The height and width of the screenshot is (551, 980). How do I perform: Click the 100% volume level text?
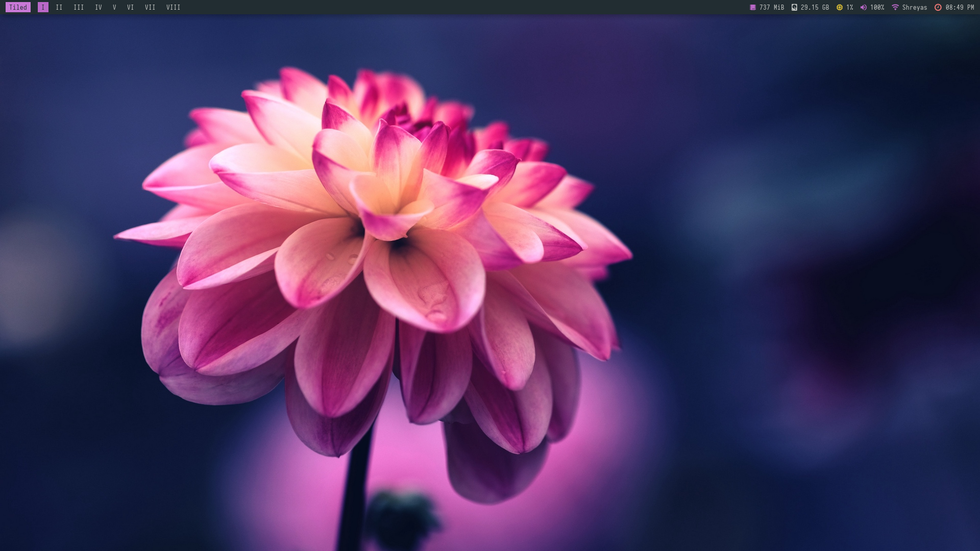coord(877,7)
